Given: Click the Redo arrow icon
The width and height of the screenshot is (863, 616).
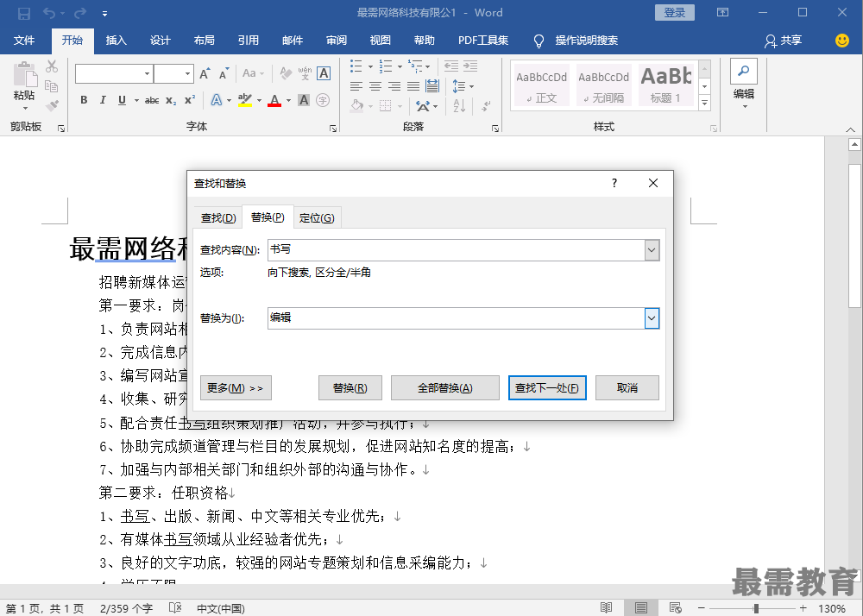Looking at the screenshot, I should [80, 13].
